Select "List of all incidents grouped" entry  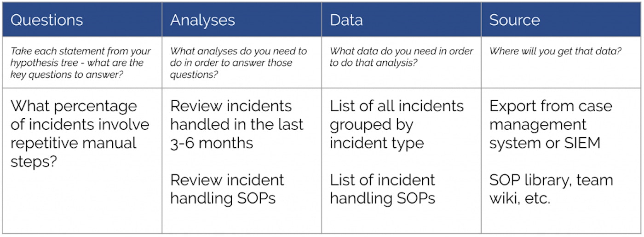(397, 115)
